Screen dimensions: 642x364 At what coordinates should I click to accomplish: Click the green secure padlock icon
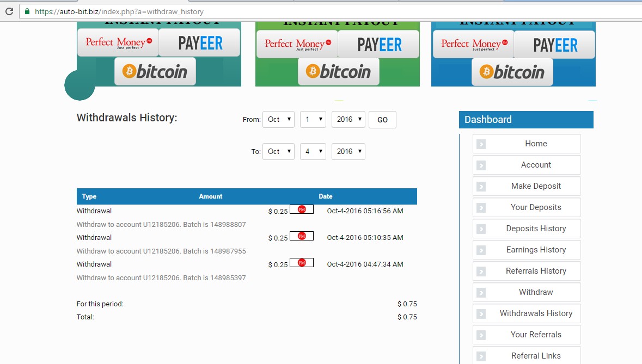(x=27, y=11)
